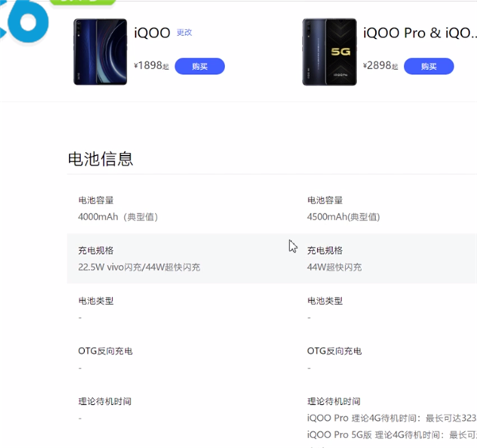The height and width of the screenshot is (448, 477).
Task: Open the iQOO Pro 5G phone image
Action: pos(329,52)
